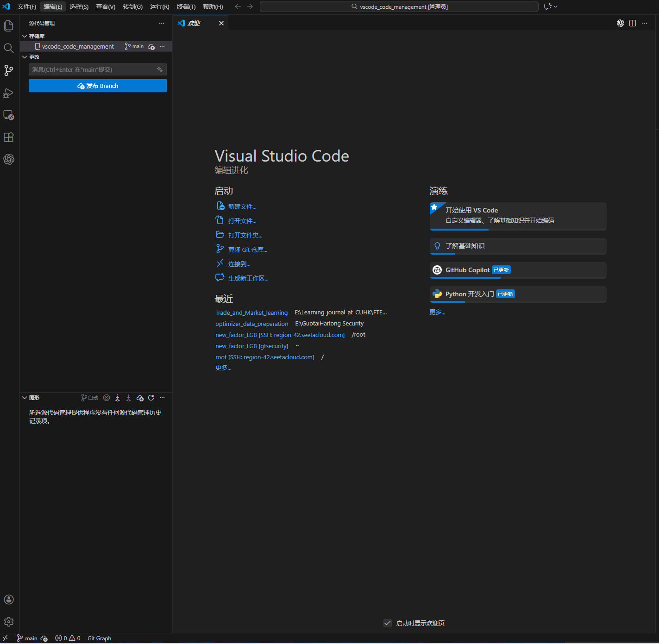The height and width of the screenshot is (644, 659).
Task: Open the Explorer view in activity bar
Action: coord(8,26)
